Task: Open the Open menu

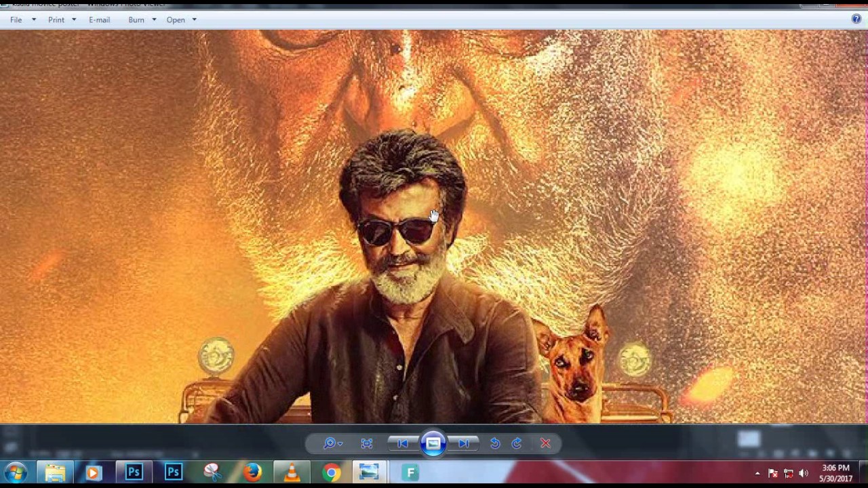Action: (176, 20)
